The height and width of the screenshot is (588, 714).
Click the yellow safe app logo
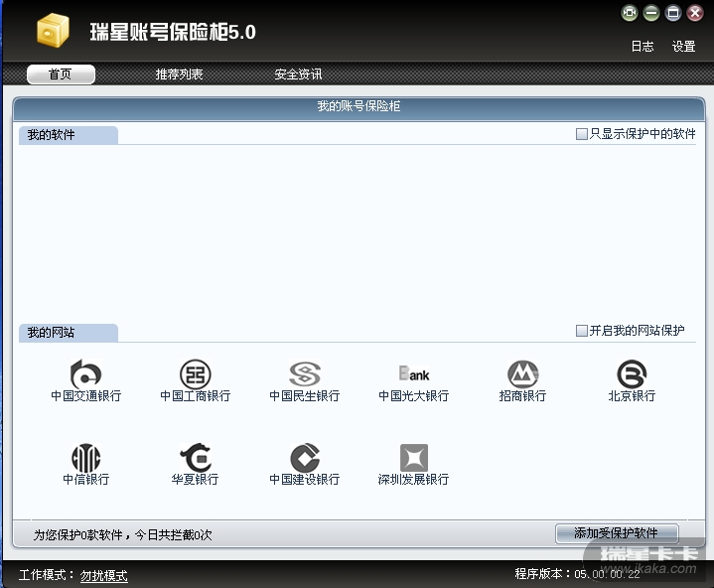coord(53,30)
